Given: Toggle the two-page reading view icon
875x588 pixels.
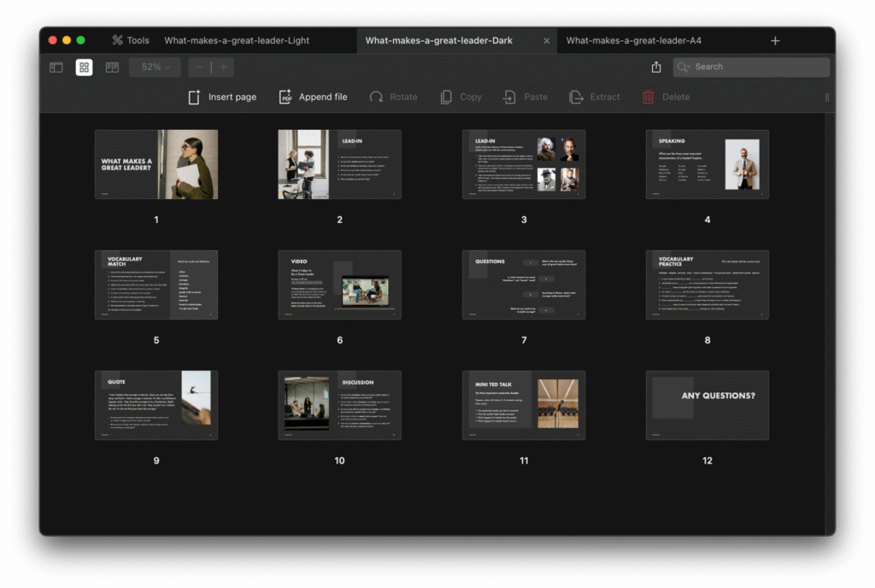Looking at the screenshot, I should click(112, 68).
